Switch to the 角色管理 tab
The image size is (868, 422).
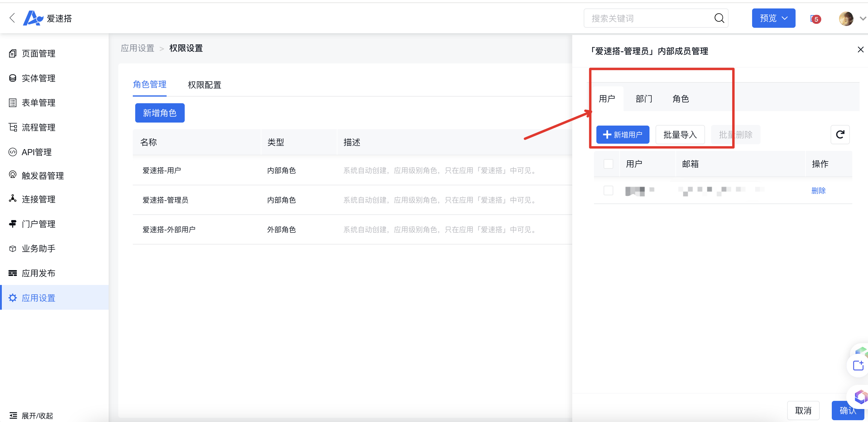tap(150, 85)
